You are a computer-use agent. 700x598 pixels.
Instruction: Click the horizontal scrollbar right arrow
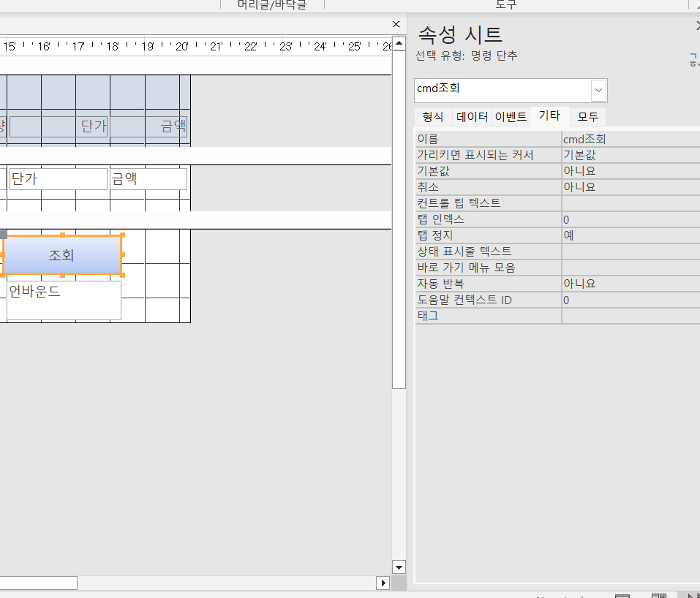point(383,583)
